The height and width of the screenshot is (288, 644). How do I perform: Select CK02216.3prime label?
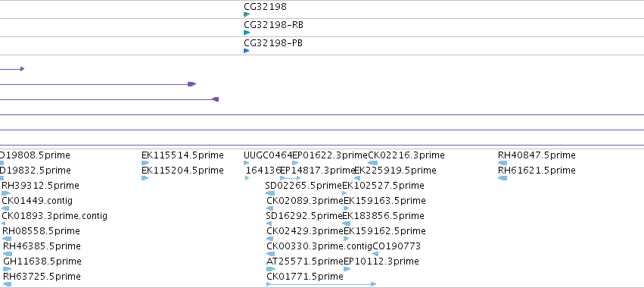(406, 155)
